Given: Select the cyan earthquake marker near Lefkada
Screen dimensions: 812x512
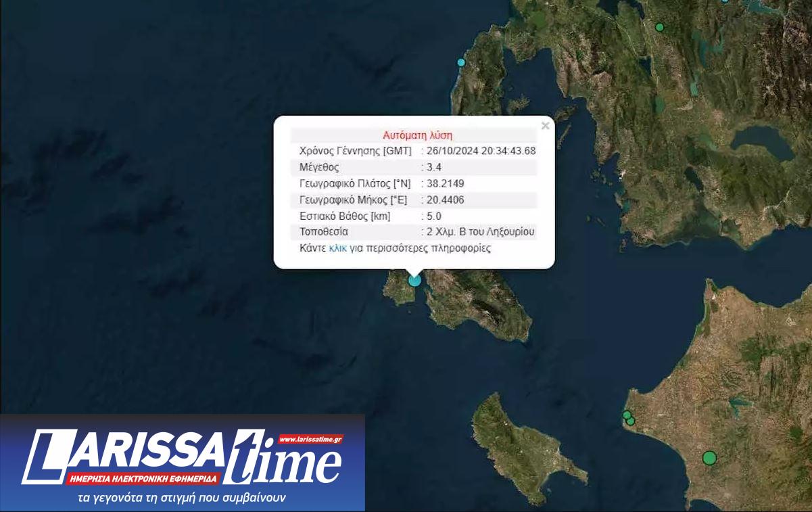Looking at the screenshot, I should tap(461, 62).
